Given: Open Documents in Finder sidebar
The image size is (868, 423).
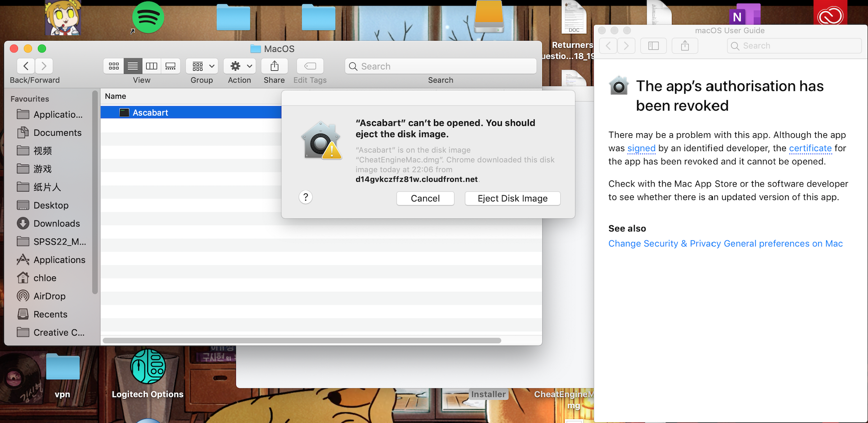Looking at the screenshot, I should pyautogui.click(x=49, y=133).
